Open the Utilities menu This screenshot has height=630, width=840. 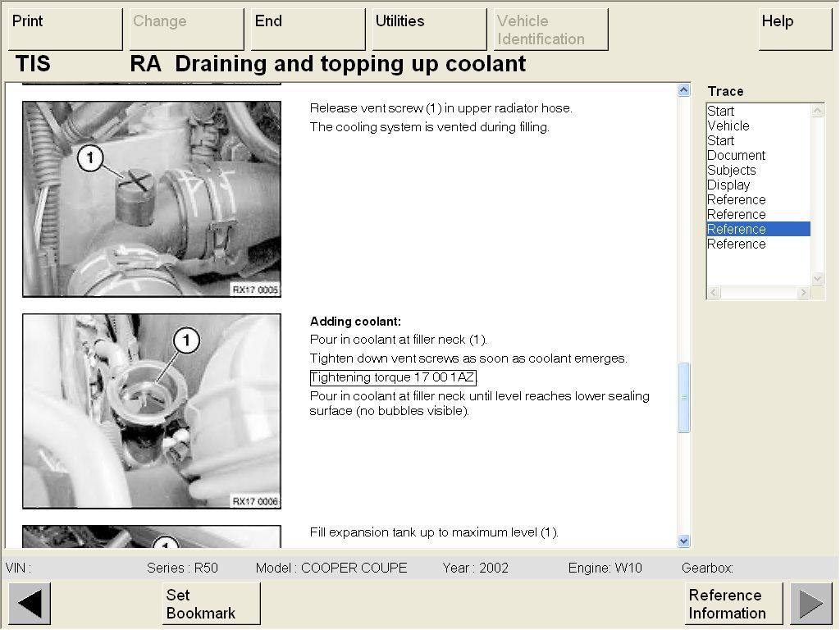(x=429, y=30)
